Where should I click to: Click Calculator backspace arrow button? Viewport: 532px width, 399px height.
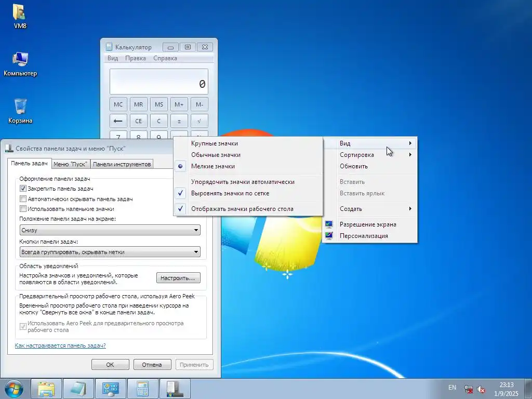[x=118, y=121]
